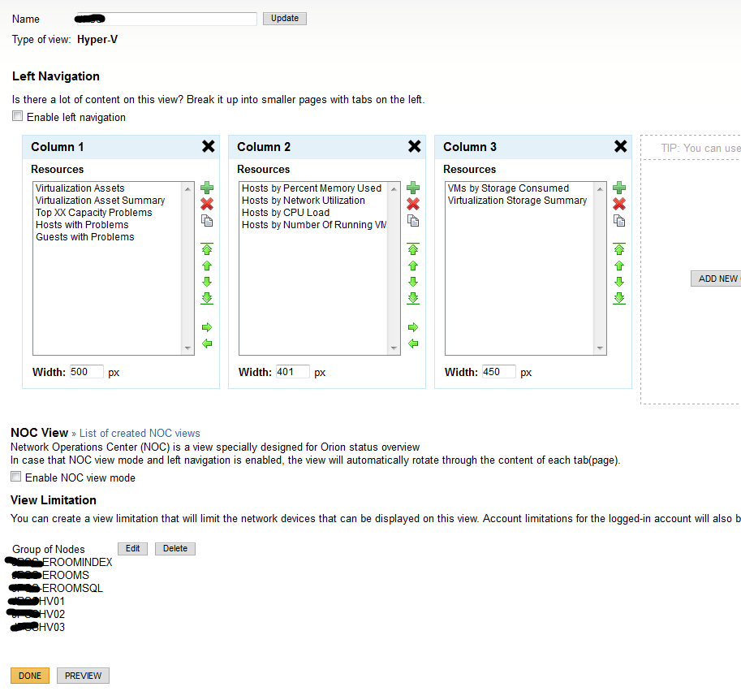741x700 pixels.
Task: Move Column 1 resource down one
Action: click(207, 282)
